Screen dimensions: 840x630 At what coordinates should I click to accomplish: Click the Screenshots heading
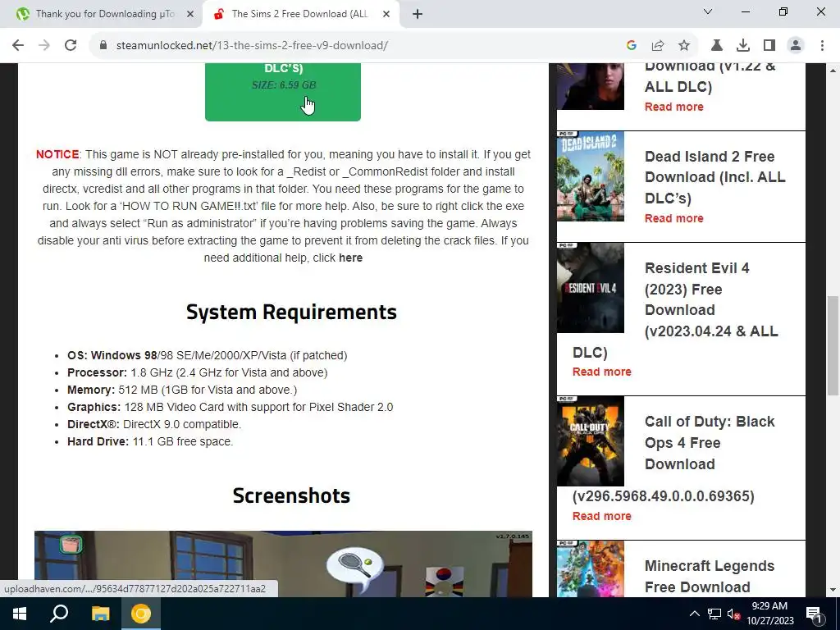(x=291, y=495)
